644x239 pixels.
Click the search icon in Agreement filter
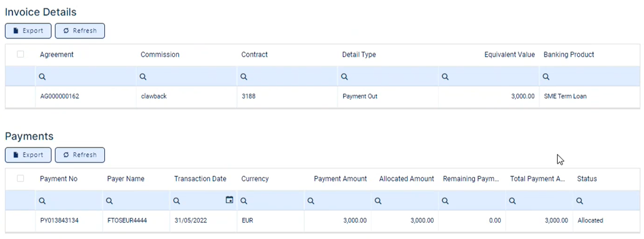(42, 77)
